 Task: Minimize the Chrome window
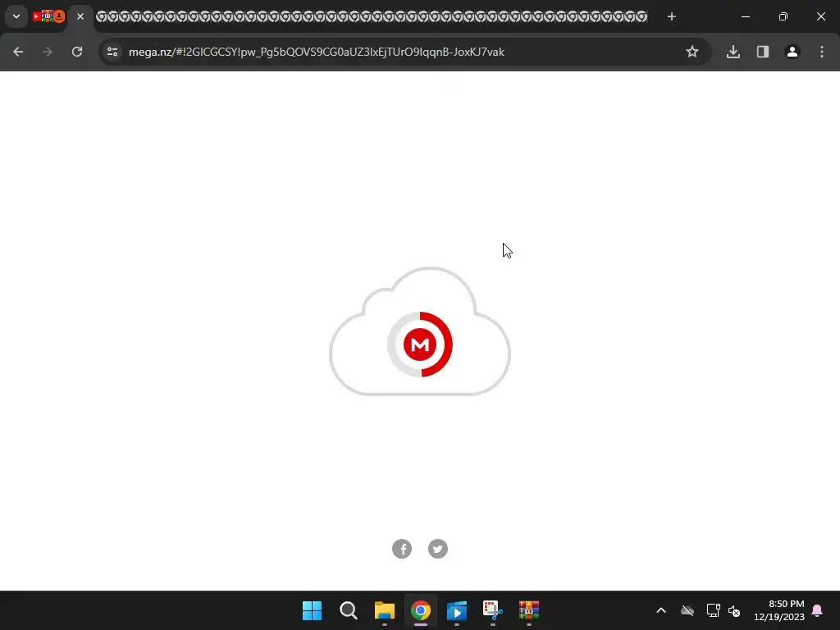pos(746,16)
